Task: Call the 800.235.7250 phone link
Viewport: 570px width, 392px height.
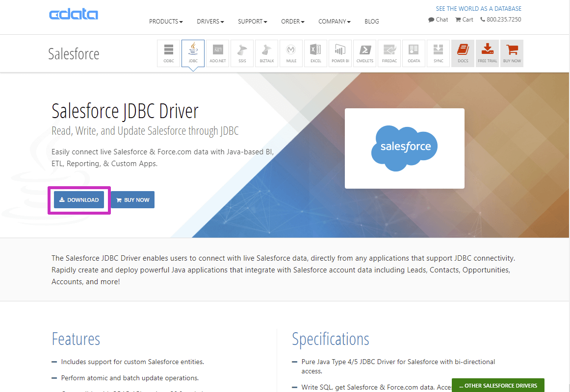Action: 500,20
